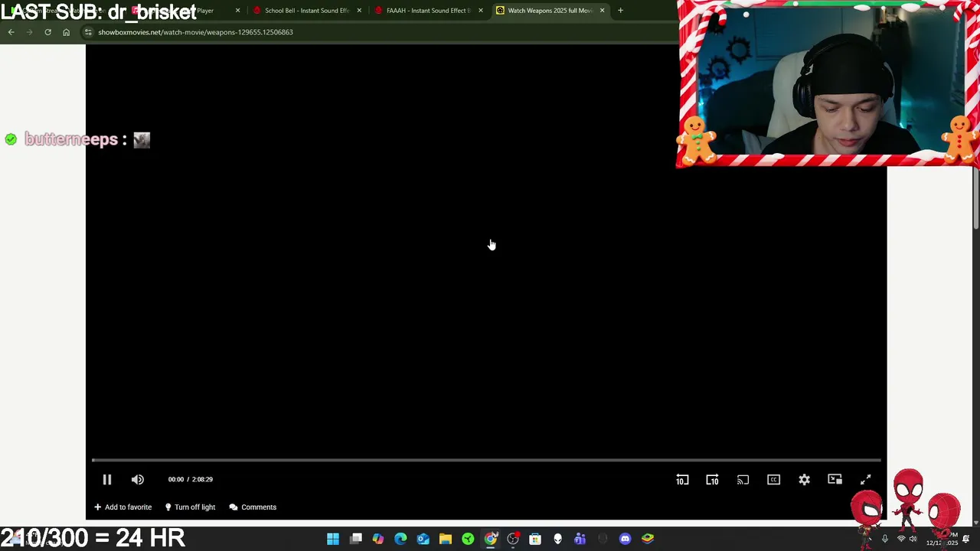Viewport: 980px width, 551px height.
Task: Go back to the previous page
Action: (11, 32)
